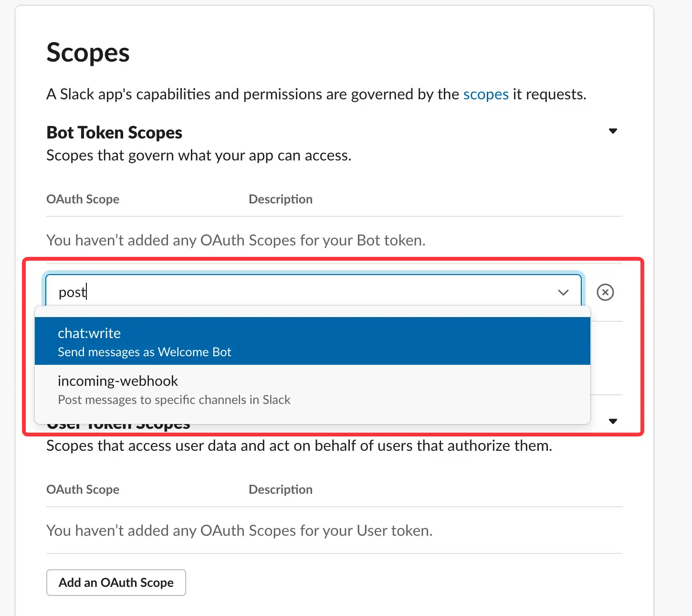Click "Post messages to specific channels" description
Viewport: 692px width, 616px height.
pos(174,400)
